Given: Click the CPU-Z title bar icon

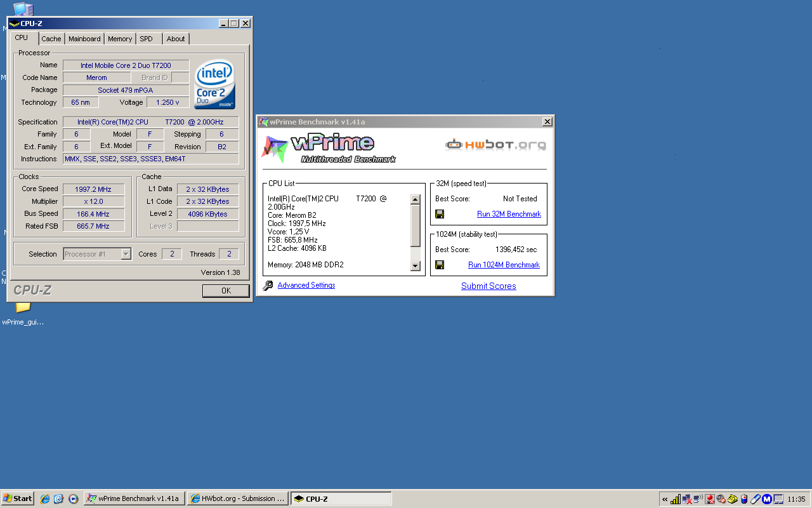Looking at the screenshot, I should click(x=14, y=23).
